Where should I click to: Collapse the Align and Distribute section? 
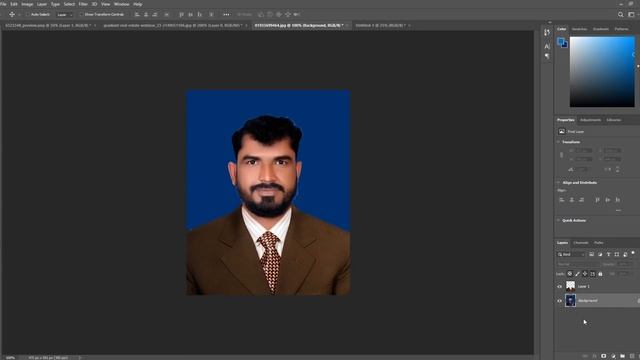tap(558, 182)
